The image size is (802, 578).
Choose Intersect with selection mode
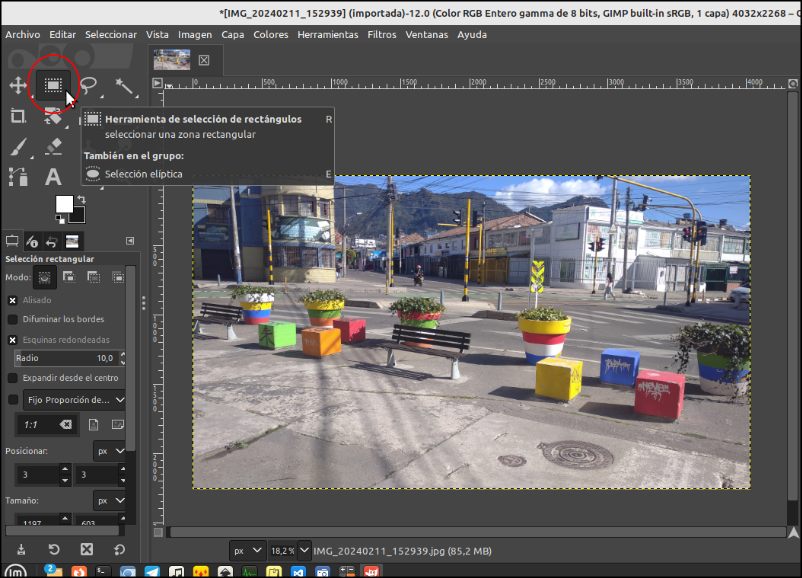point(118,277)
